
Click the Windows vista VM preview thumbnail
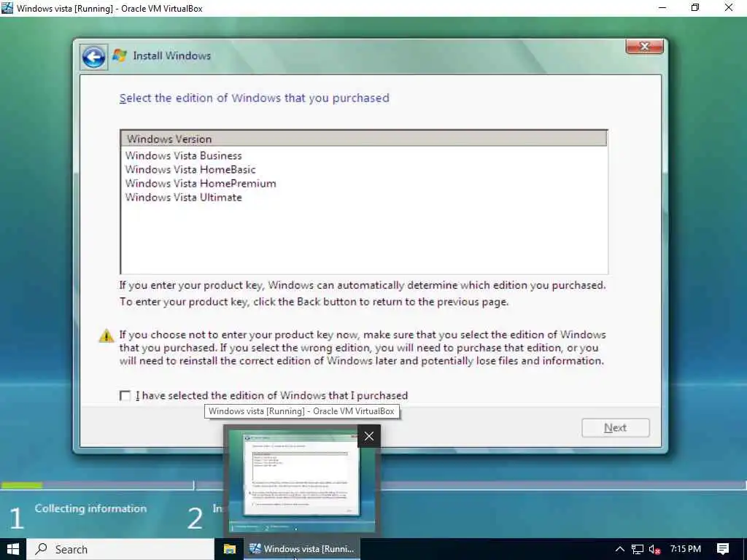coord(301,481)
